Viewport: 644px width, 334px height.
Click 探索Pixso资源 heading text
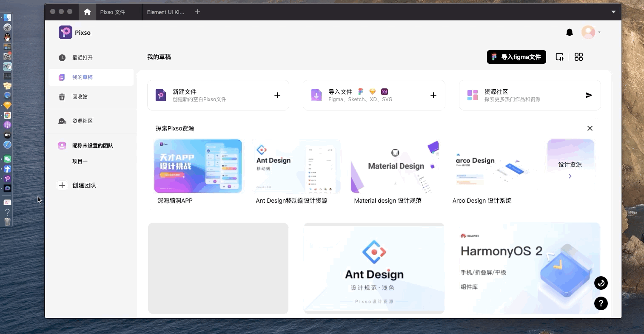point(175,128)
